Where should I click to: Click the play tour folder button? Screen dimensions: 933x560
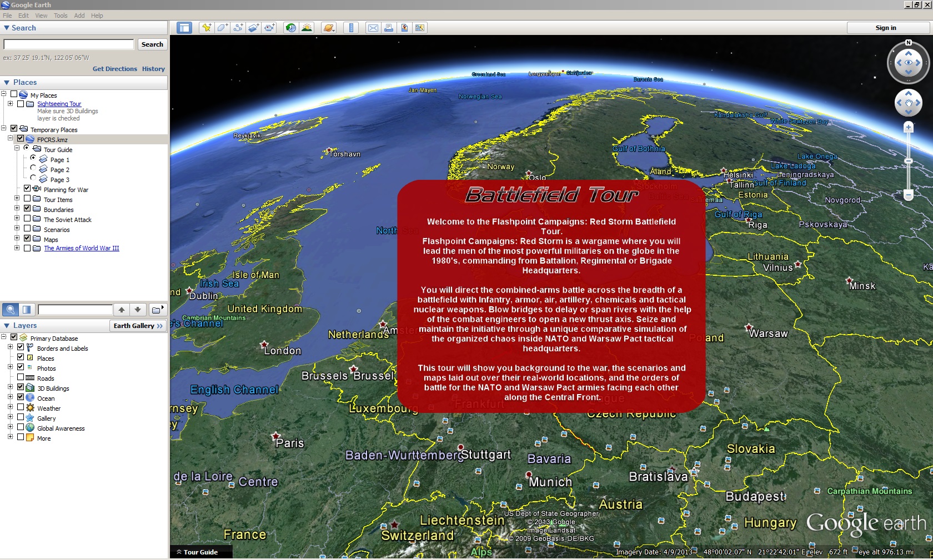click(158, 310)
